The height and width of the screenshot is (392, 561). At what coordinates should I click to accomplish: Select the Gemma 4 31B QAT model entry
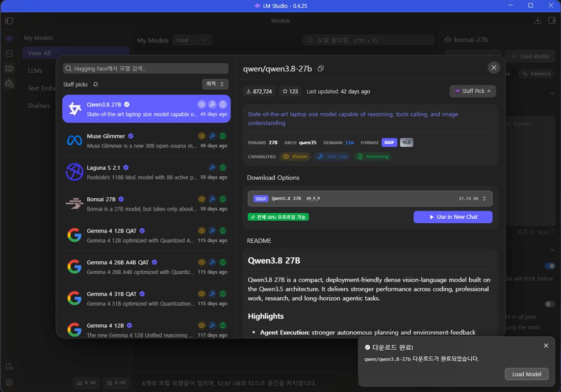click(x=146, y=298)
